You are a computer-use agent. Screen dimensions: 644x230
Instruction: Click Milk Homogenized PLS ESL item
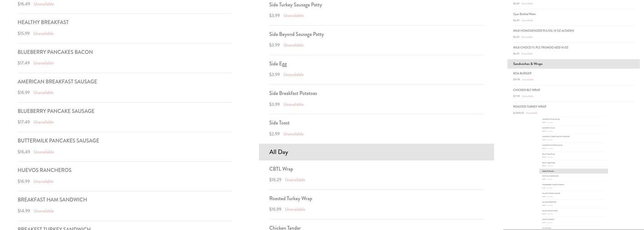click(x=544, y=31)
